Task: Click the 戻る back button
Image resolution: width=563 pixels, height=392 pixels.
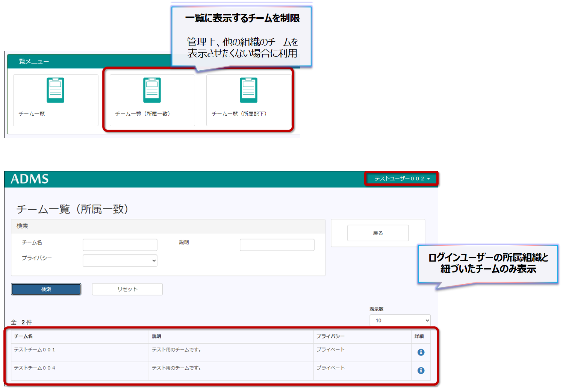Action: (x=378, y=233)
